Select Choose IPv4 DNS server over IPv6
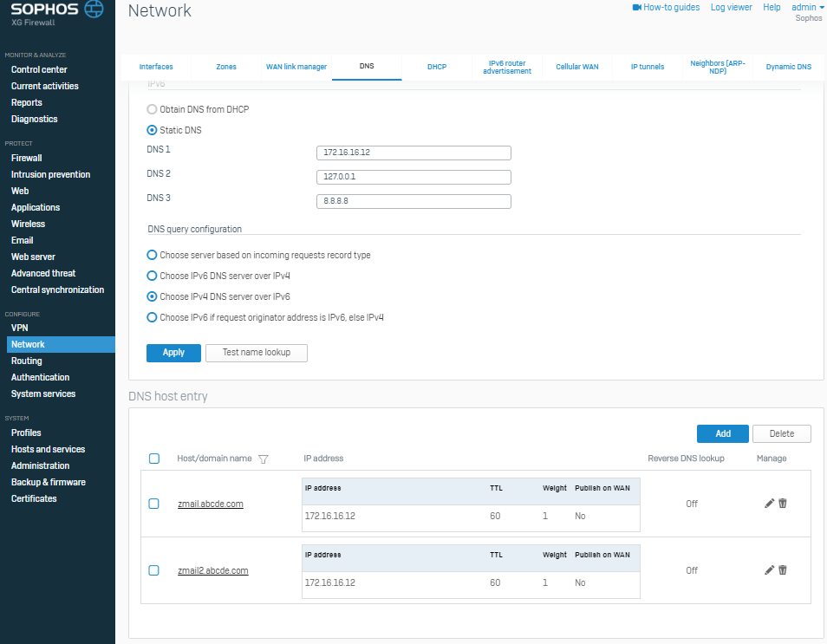The image size is (827, 644). point(152,296)
